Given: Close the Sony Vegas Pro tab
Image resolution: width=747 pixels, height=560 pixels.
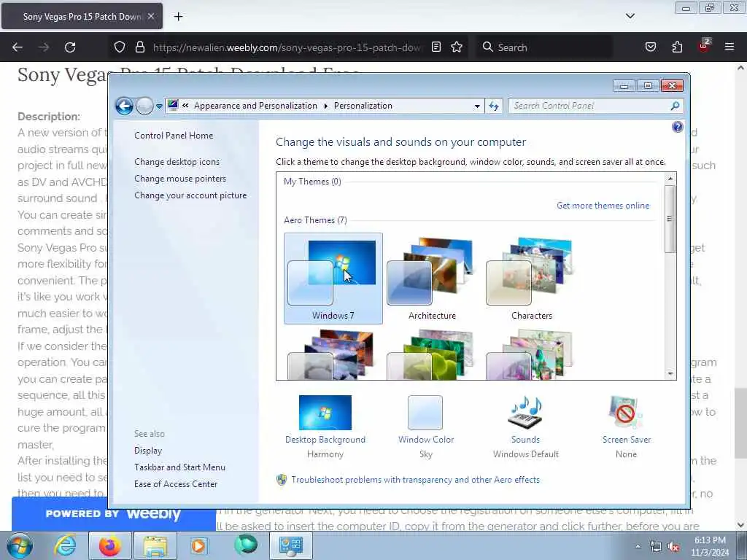Looking at the screenshot, I should [x=151, y=16].
